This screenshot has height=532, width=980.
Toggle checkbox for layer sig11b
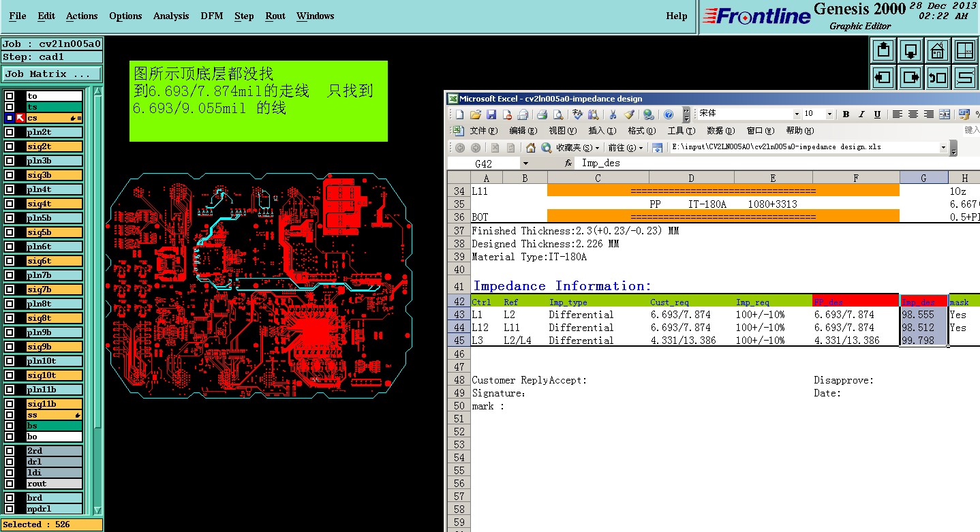(10, 404)
